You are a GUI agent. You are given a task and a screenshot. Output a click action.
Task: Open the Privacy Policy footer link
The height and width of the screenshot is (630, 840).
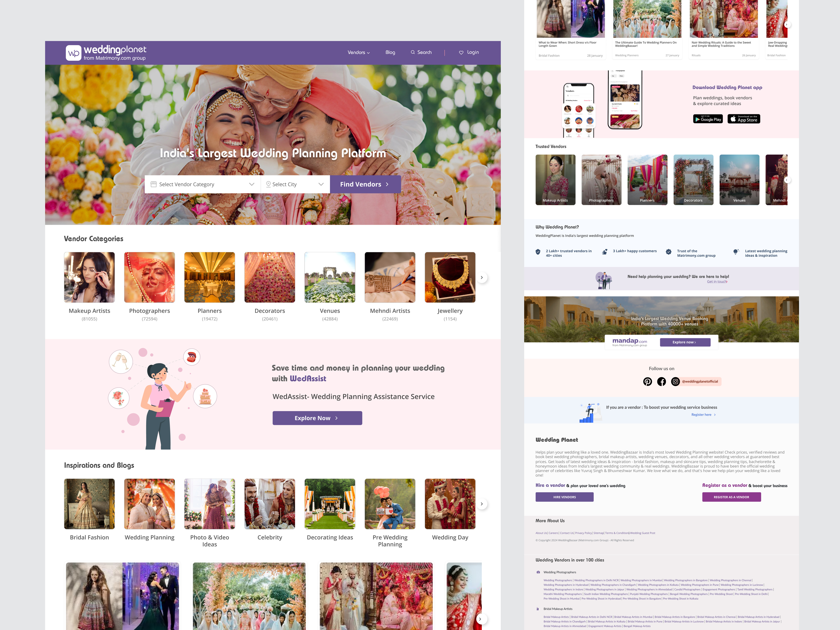tap(583, 533)
